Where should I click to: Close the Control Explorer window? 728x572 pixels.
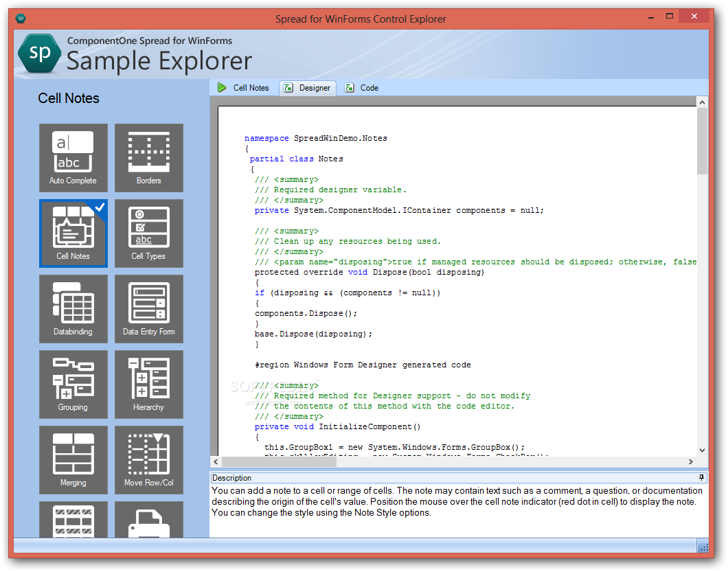pos(694,16)
